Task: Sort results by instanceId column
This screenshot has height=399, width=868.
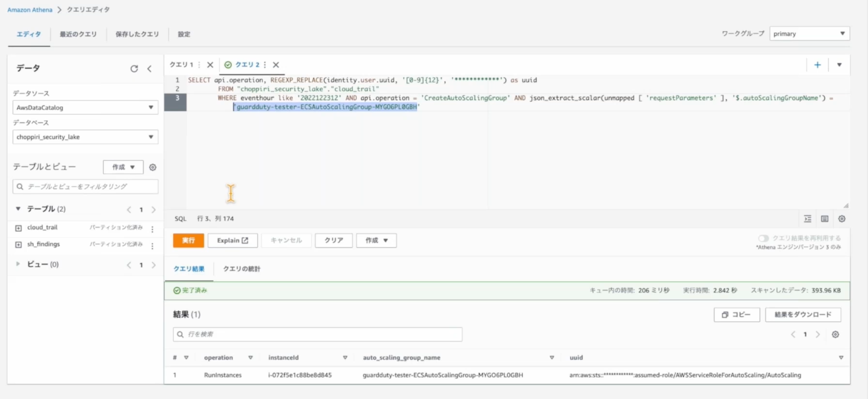Action: point(345,358)
